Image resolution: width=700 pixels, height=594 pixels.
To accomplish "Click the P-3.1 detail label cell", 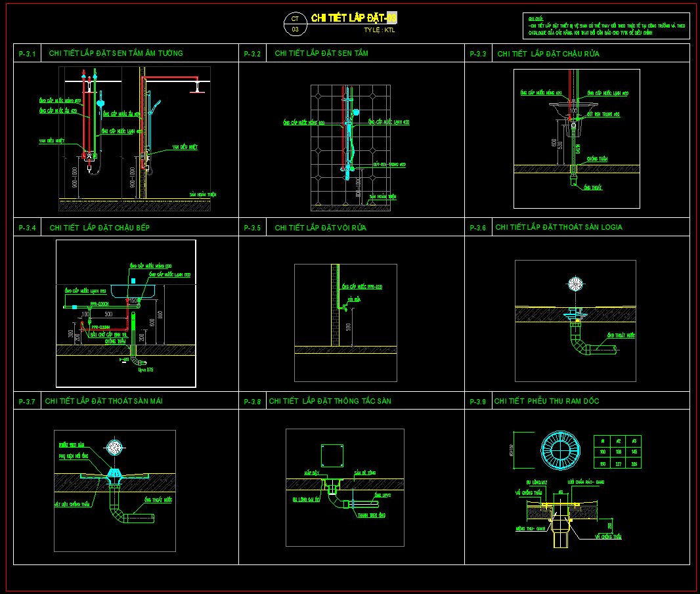I will 27,54.
